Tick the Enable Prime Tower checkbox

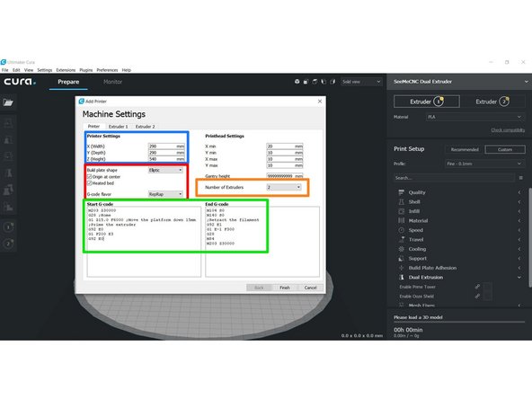click(x=488, y=287)
